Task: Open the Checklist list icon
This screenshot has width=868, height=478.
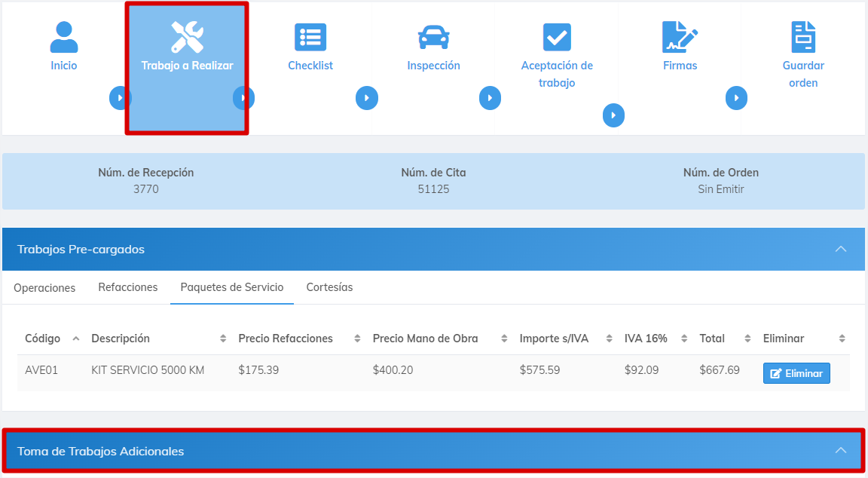Action: click(310, 37)
